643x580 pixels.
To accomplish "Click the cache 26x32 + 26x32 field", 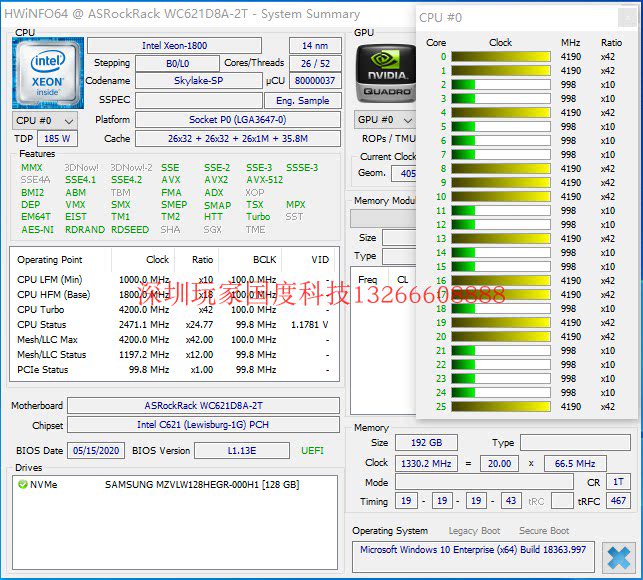I will (238, 139).
